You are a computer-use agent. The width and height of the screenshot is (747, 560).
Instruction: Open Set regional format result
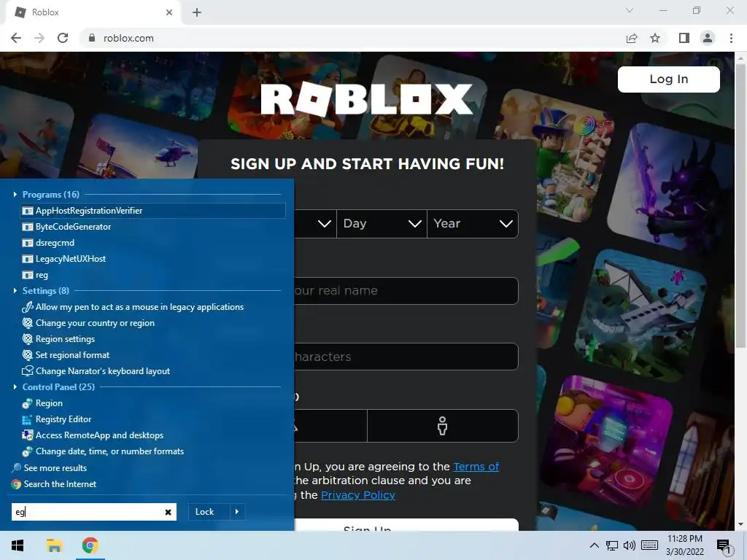[x=153, y=355]
